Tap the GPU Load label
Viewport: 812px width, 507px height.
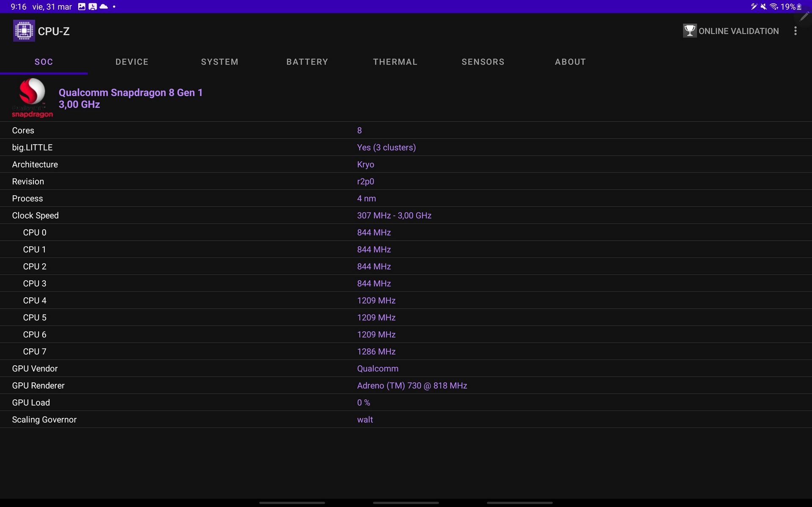31,403
